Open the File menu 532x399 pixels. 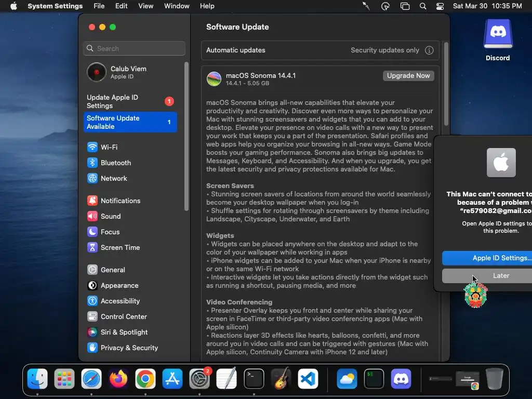pyautogui.click(x=99, y=6)
